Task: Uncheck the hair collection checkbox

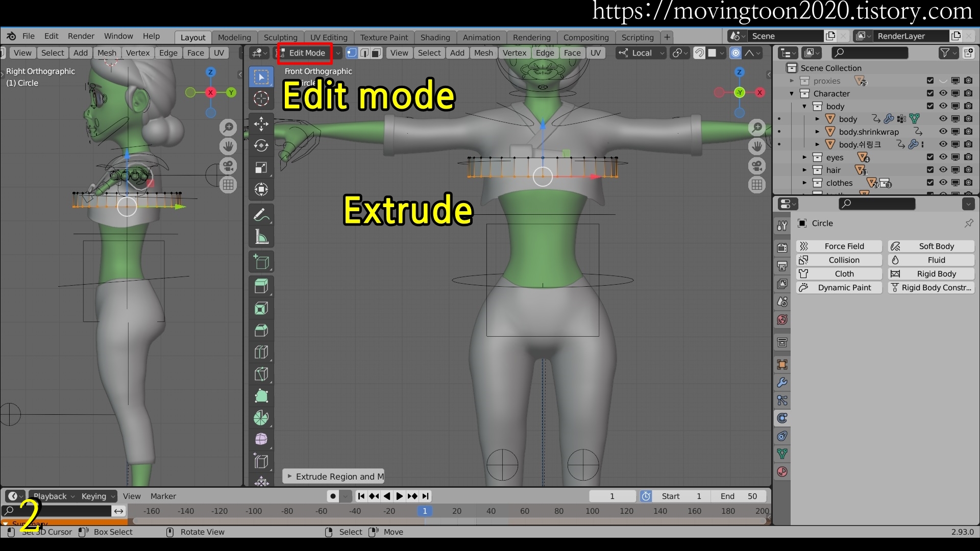Action: pos(930,170)
